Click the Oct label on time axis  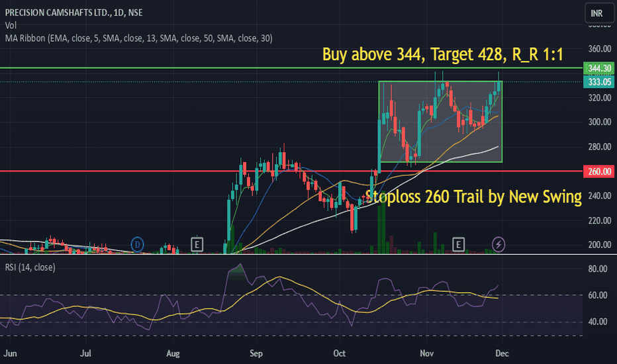(339, 353)
